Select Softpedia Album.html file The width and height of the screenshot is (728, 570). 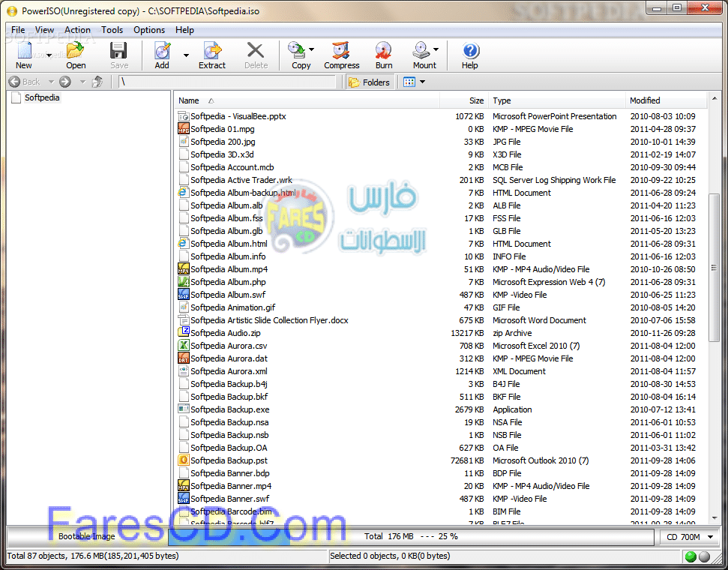pos(229,244)
